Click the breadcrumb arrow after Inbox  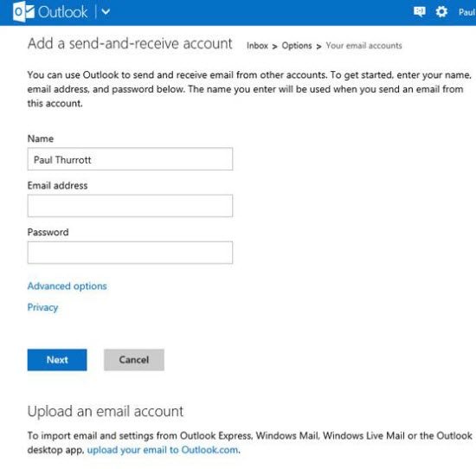click(x=274, y=47)
